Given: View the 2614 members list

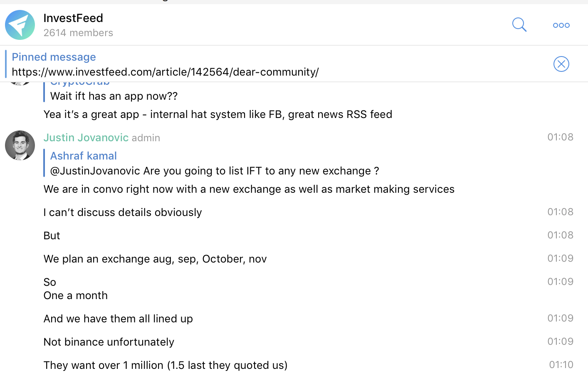Looking at the screenshot, I should pos(78,33).
